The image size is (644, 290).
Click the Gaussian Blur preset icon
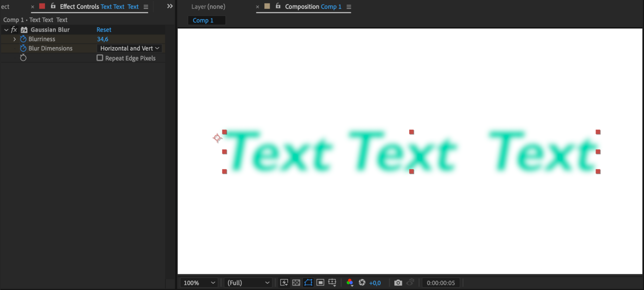point(24,30)
